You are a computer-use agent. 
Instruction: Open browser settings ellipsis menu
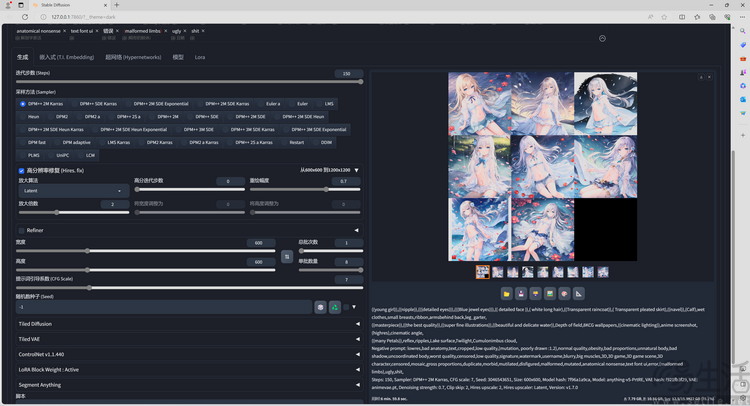click(x=742, y=17)
